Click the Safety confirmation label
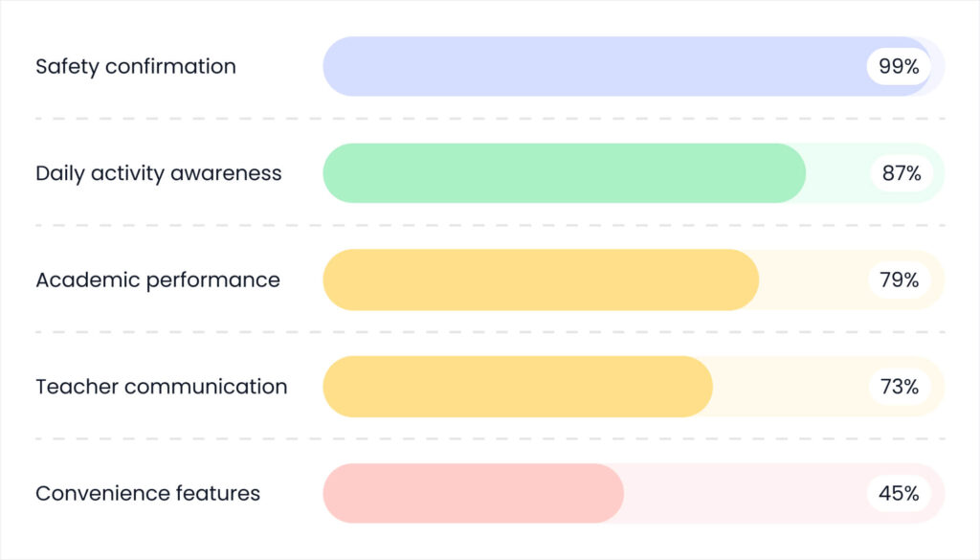Viewport: 980px width, 560px height. 135,66
